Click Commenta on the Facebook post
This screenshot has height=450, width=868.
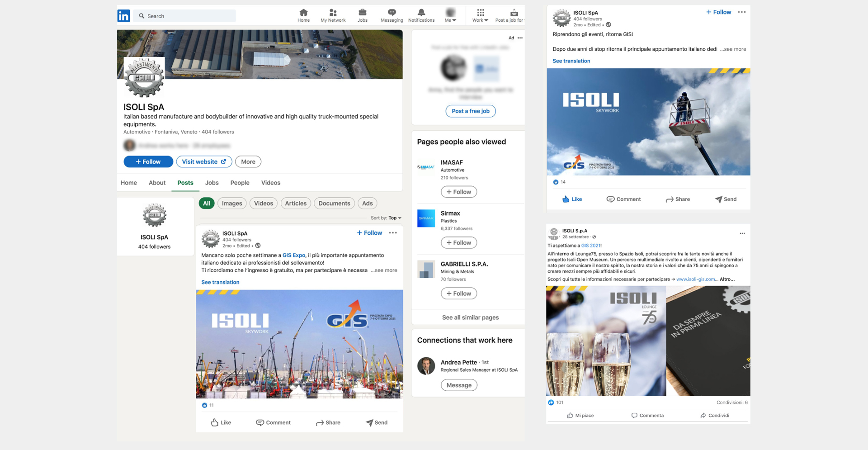(647, 416)
